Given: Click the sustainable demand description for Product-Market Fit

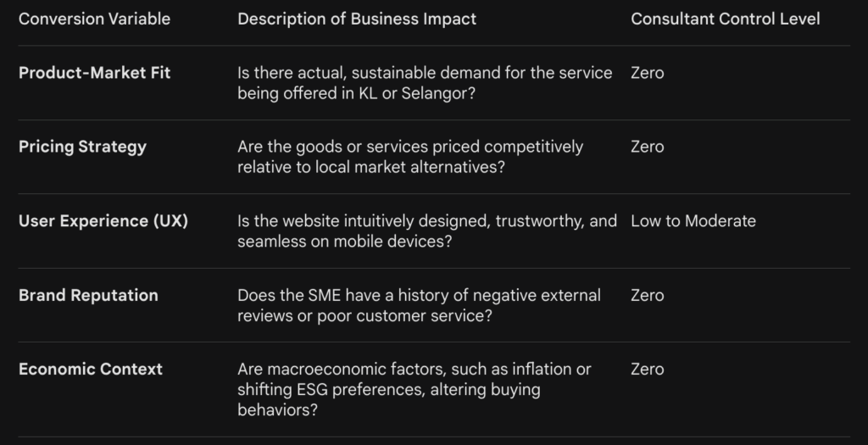Looking at the screenshot, I should pyautogui.click(x=425, y=73).
